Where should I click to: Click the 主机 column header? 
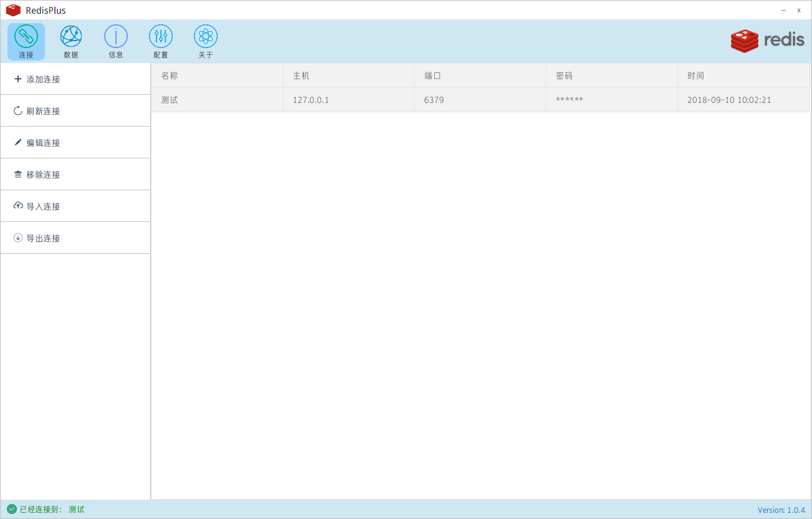coord(349,75)
